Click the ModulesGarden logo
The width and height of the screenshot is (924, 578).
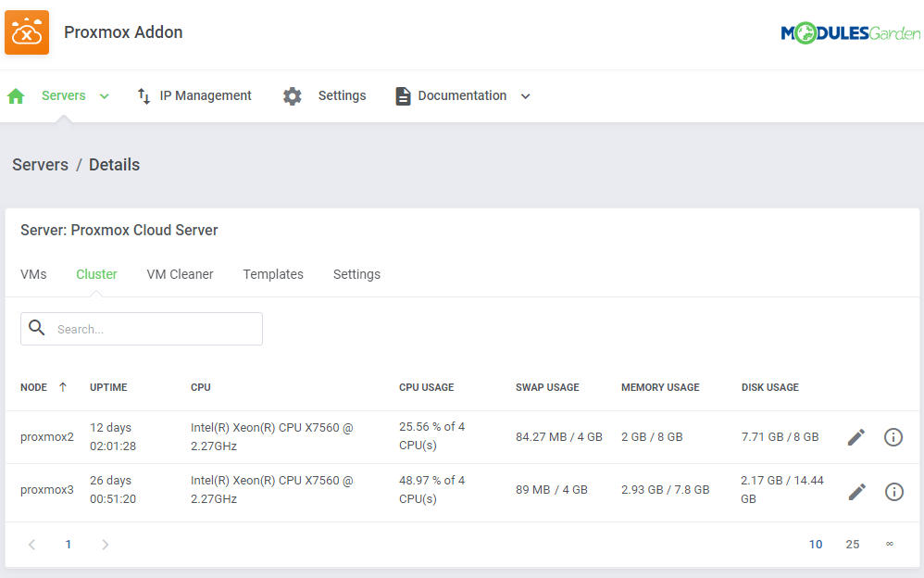[850, 33]
